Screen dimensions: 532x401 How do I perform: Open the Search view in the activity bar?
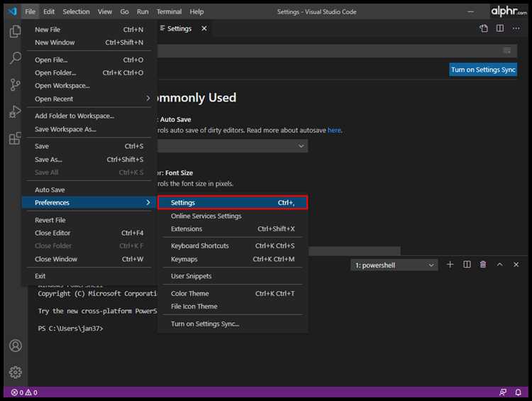click(15, 58)
